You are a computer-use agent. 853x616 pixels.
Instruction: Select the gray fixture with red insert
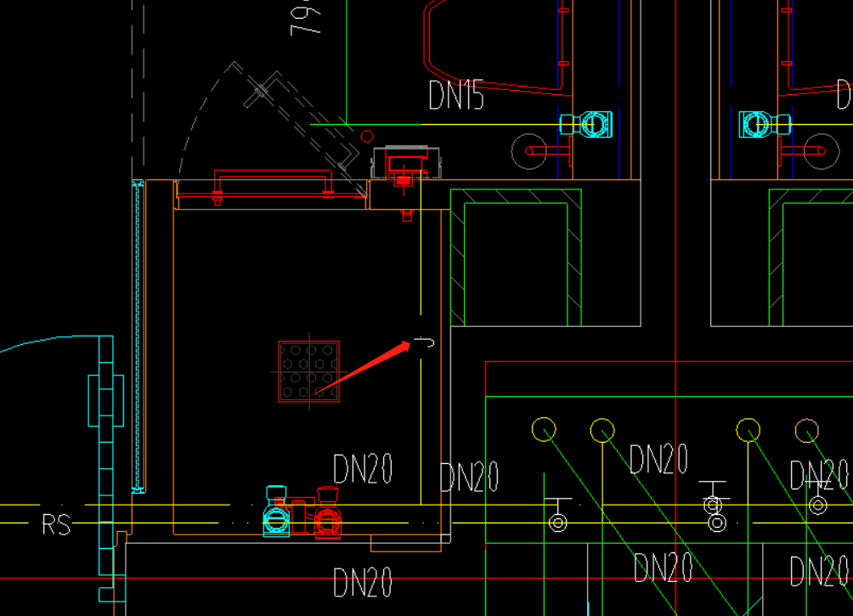pos(407,162)
